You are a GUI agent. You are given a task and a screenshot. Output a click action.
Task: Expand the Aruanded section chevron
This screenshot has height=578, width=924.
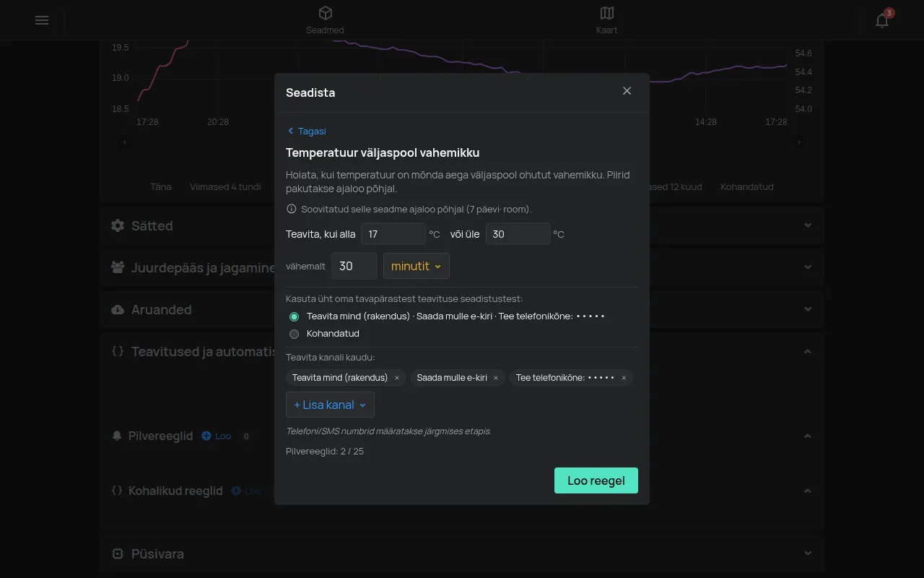(808, 309)
